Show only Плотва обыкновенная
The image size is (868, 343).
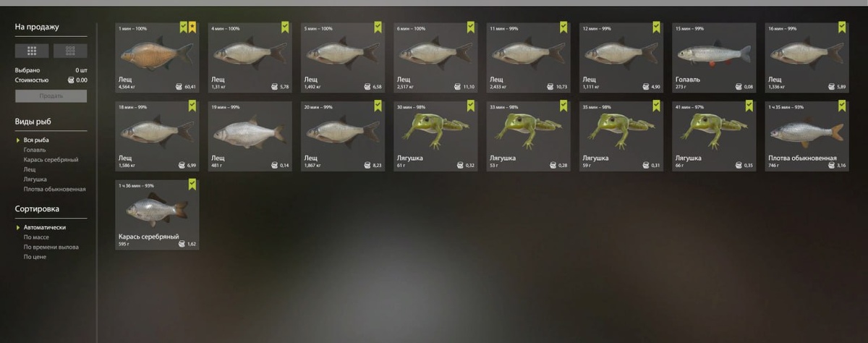[55, 189]
